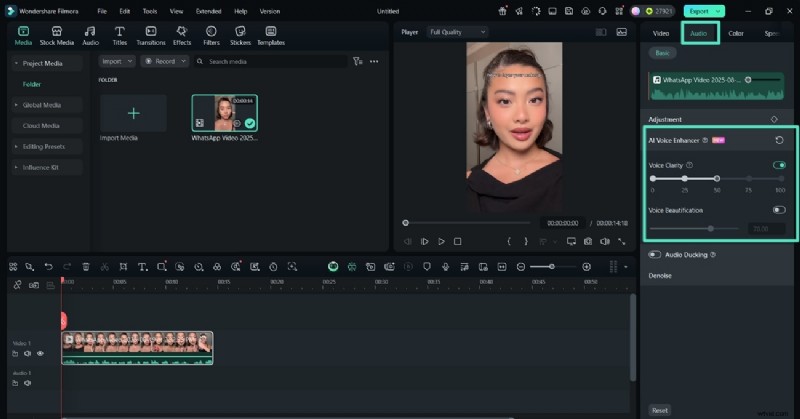Switch to the Color tab

(x=735, y=33)
